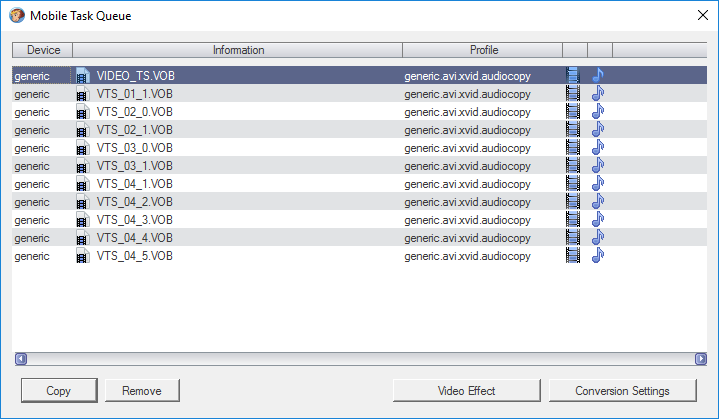719x419 pixels.
Task: Click the Profile column header
Action: pos(483,50)
